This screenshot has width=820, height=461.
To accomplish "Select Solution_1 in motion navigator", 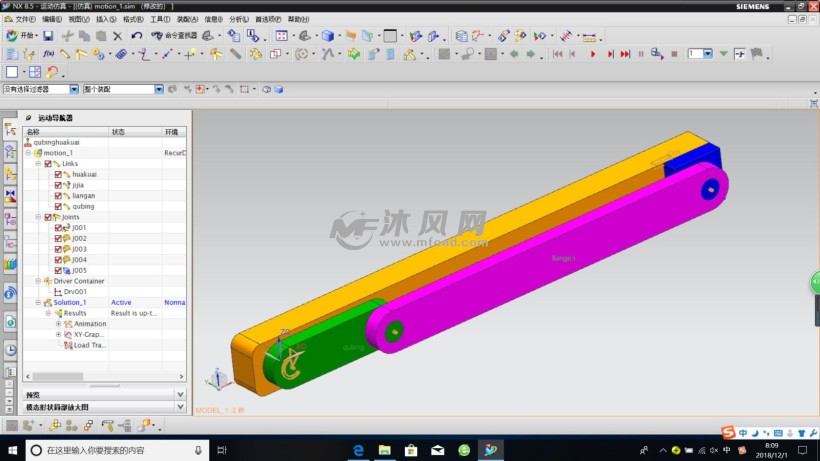I will 69,302.
